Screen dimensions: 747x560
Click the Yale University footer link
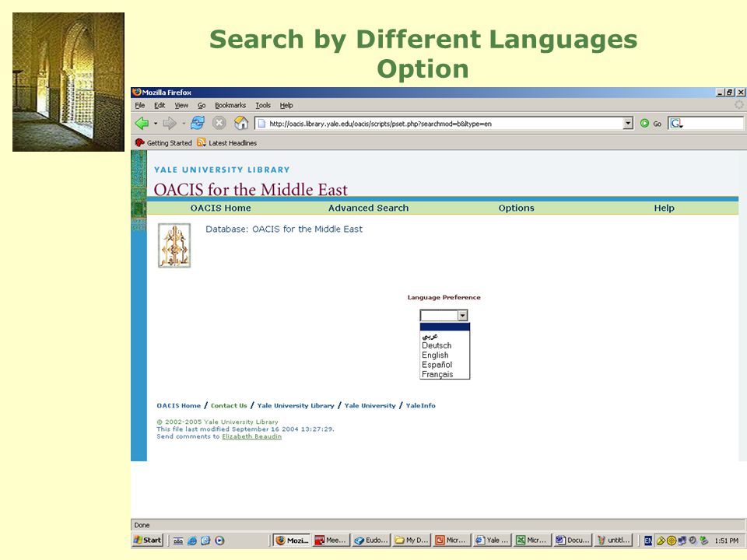point(370,406)
